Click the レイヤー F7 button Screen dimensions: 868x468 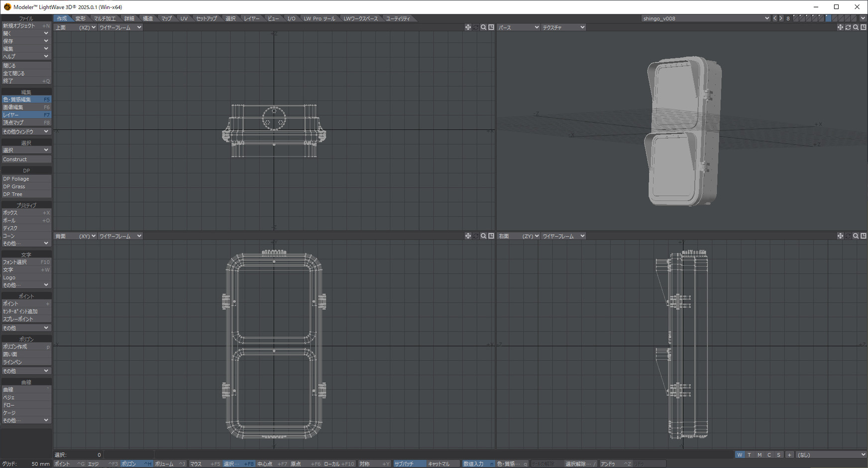coord(26,115)
